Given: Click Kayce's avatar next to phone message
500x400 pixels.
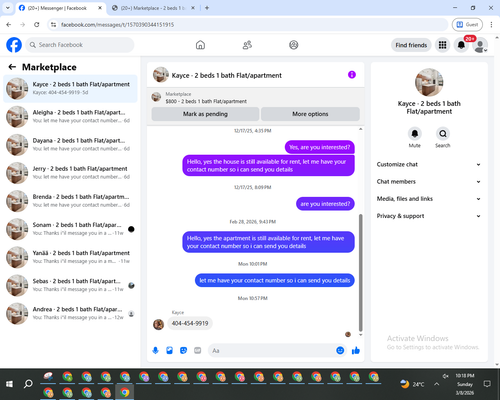Looking at the screenshot, I should [x=158, y=324].
